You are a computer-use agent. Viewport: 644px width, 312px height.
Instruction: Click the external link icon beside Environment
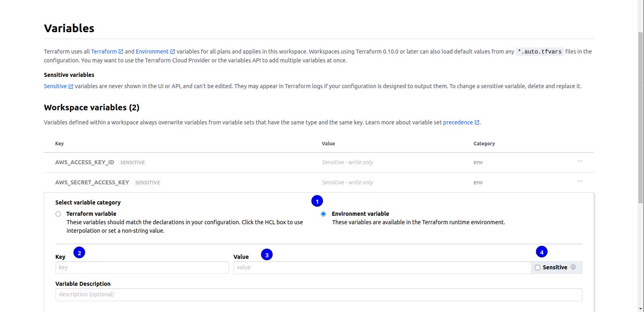click(173, 52)
